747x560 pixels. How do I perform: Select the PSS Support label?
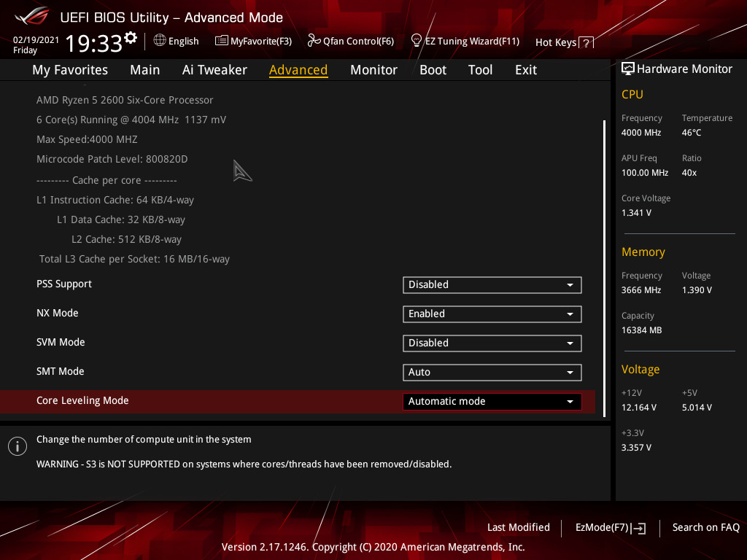point(64,284)
